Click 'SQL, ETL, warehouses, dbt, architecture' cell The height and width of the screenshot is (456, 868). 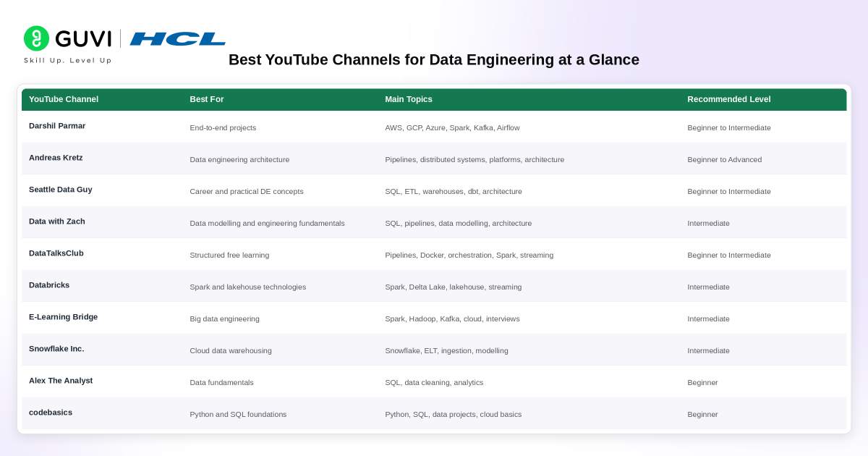pos(454,192)
